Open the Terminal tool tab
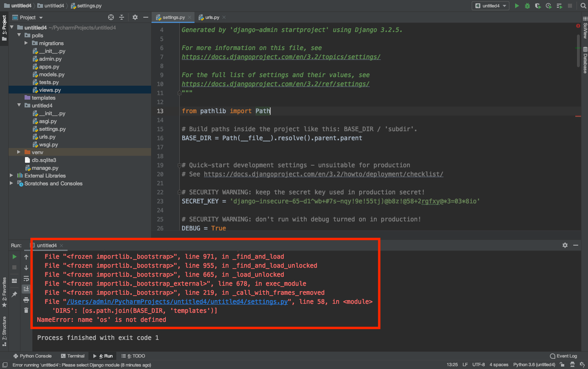The image size is (588, 369). 72,356
